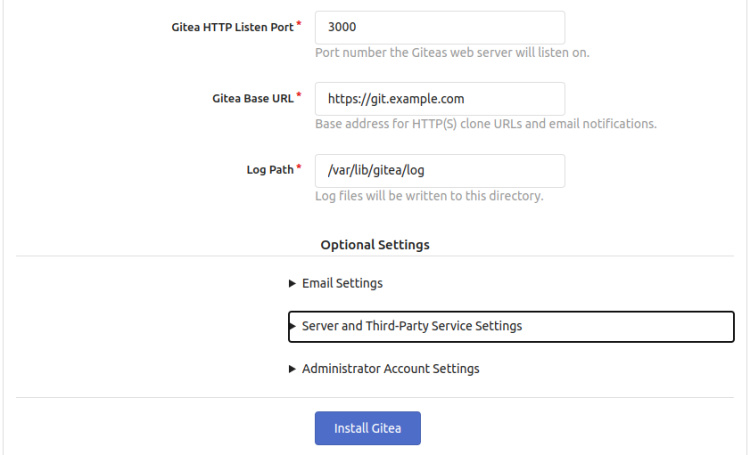Screen dimensions: 750x455
Task: Click the Gitea Base URL label
Action: click(253, 99)
